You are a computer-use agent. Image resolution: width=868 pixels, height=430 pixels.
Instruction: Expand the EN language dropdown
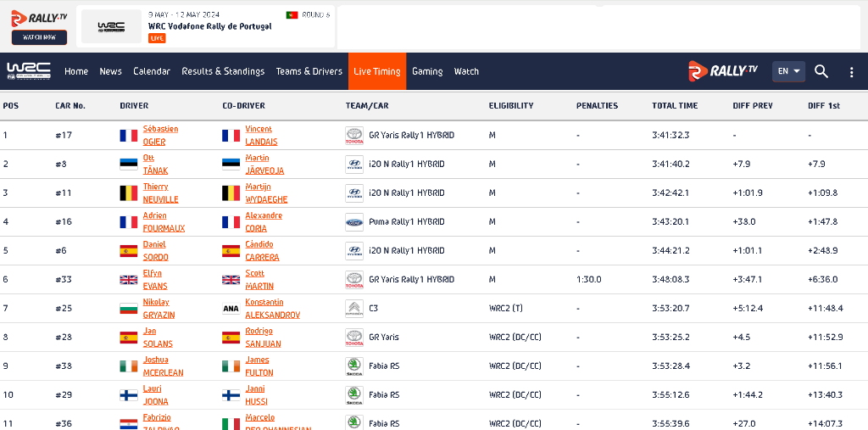[x=788, y=71]
